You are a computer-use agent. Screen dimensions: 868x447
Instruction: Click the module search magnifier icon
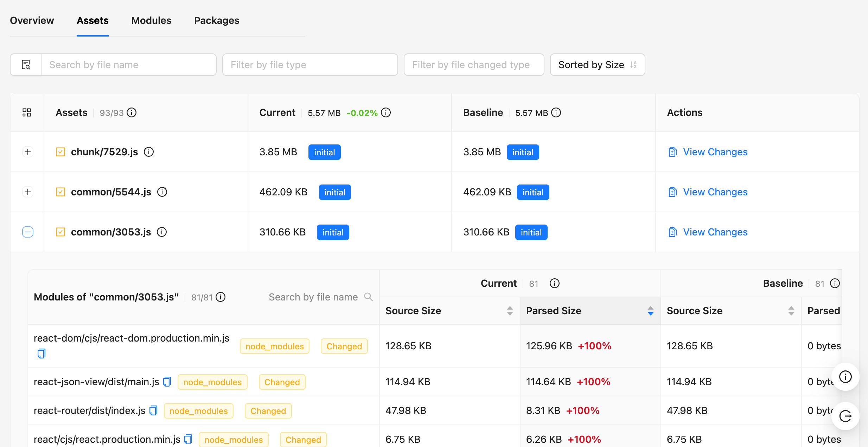[368, 297]
